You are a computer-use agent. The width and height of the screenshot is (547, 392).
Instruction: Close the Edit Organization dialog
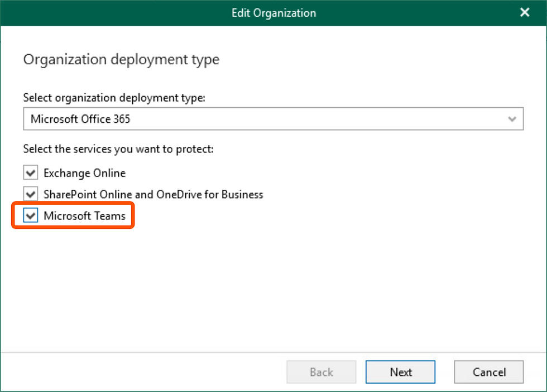pyautogui.click(x=524, y=13)
